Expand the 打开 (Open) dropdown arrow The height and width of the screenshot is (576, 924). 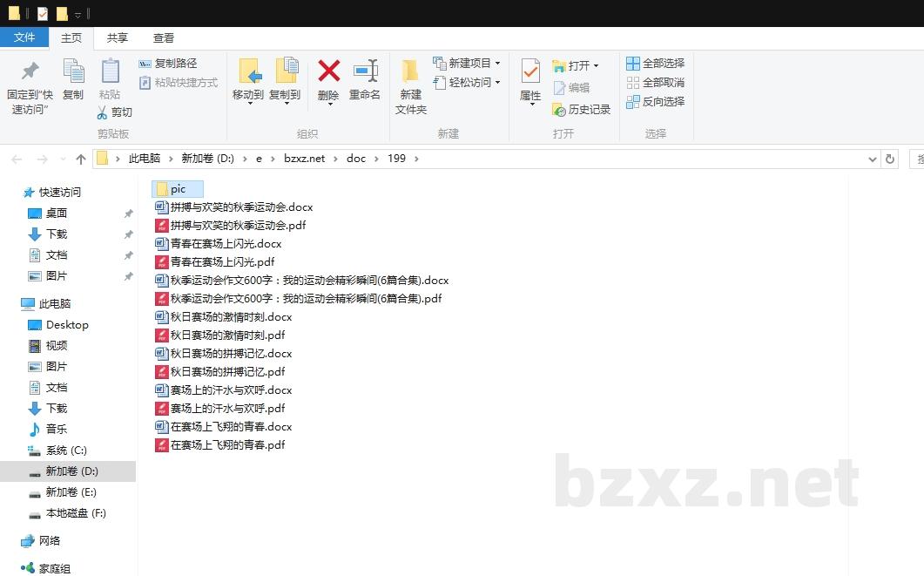tap(597, 64)
